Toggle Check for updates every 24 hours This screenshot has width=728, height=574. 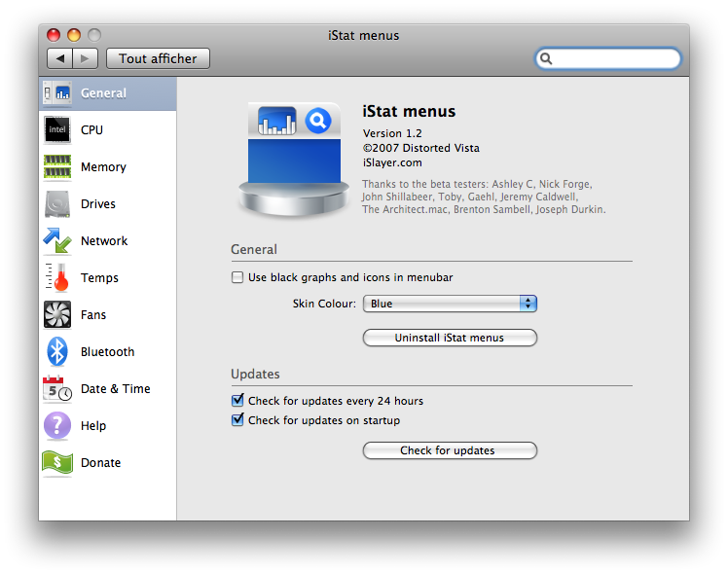point(237,401)
